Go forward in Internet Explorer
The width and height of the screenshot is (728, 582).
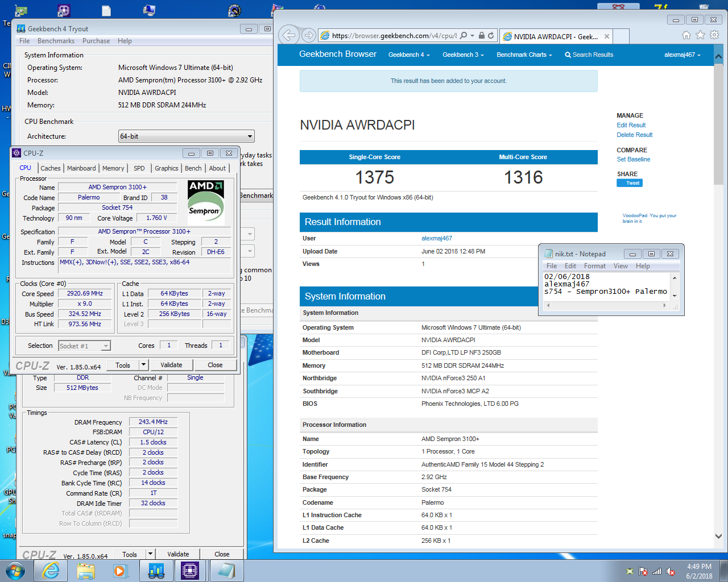click(x=309, y=35)
